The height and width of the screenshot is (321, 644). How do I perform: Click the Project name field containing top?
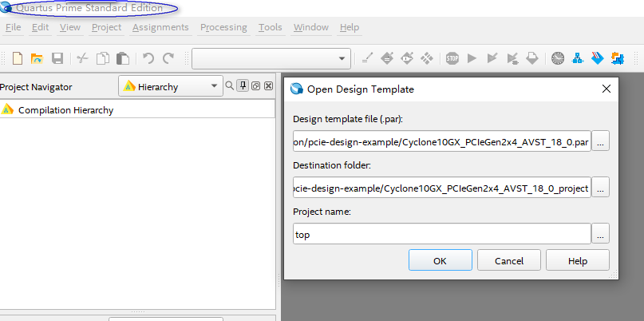tap(442, 233)
